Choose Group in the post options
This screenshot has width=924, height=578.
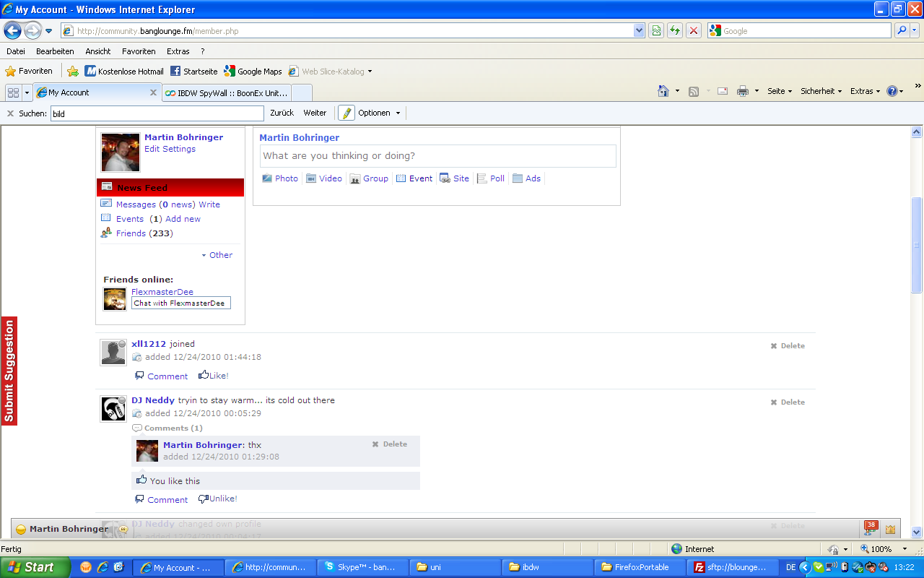pyautogui.click(x=369, y=178)
